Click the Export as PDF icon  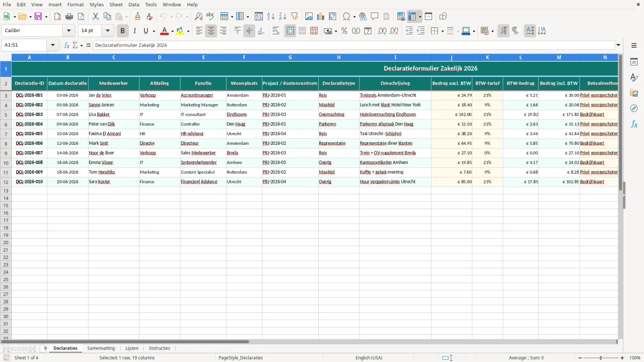pyautogui.click(x=57, y=17)
